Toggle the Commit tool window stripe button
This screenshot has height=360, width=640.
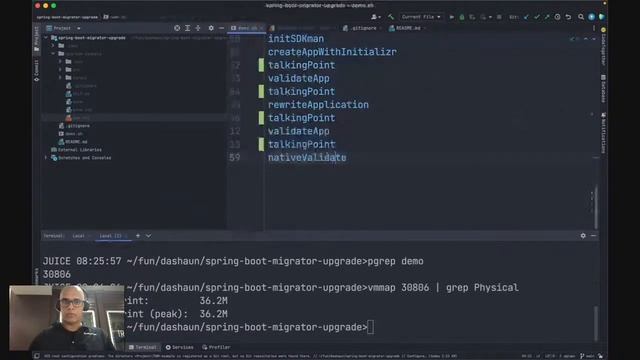coord(36,71)
